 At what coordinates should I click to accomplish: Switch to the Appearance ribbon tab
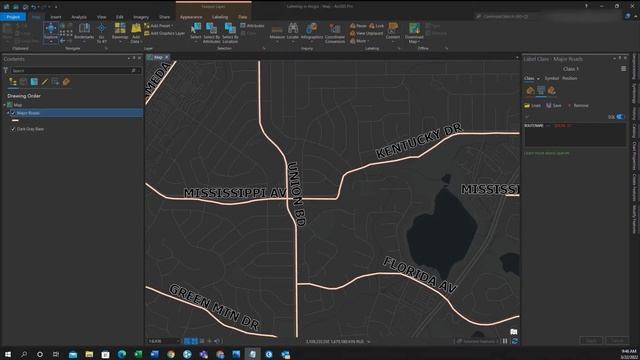[191, 17]
